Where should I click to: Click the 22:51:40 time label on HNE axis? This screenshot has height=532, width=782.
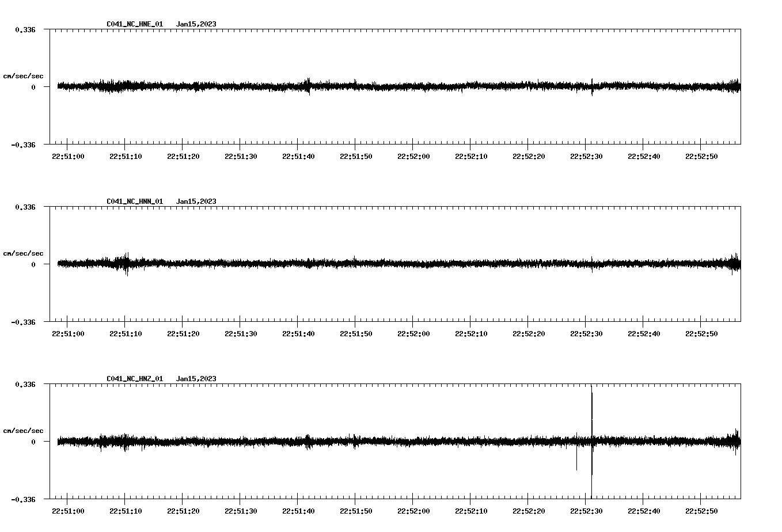point(298,157)
